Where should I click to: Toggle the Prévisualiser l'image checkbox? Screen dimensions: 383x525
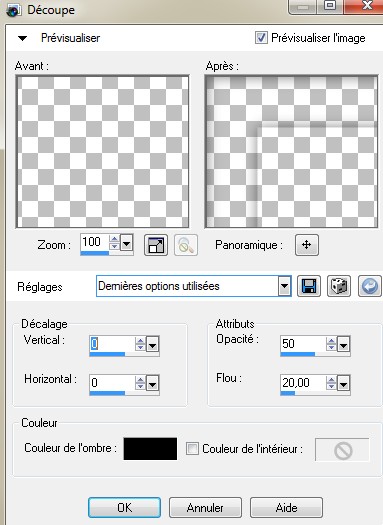261,38
